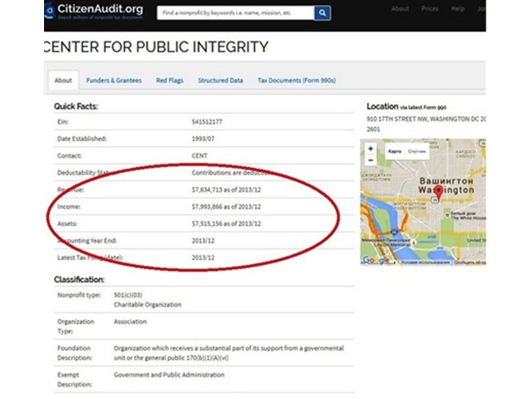Image resolution: width=532 pixels, height=399 pixels.
Task: Click the Quick Facts heading
Action: (76, 106)
